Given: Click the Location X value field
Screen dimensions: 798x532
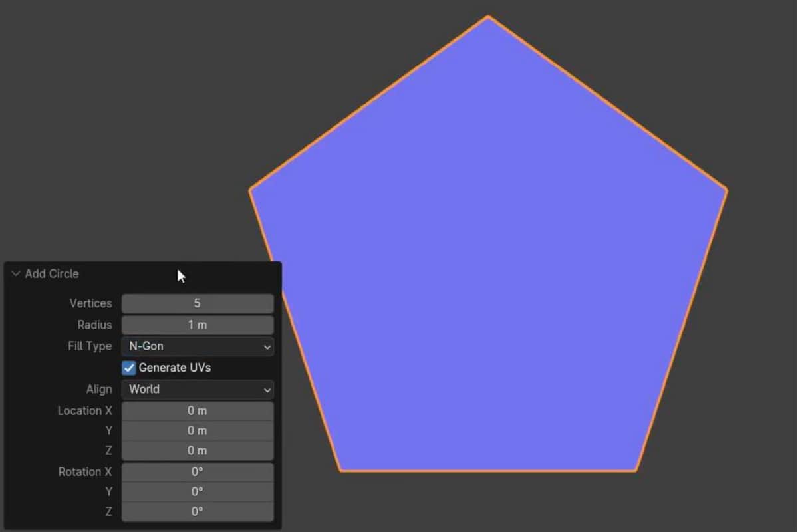Looking at the screenshot, I should click(x=198, y=410).
